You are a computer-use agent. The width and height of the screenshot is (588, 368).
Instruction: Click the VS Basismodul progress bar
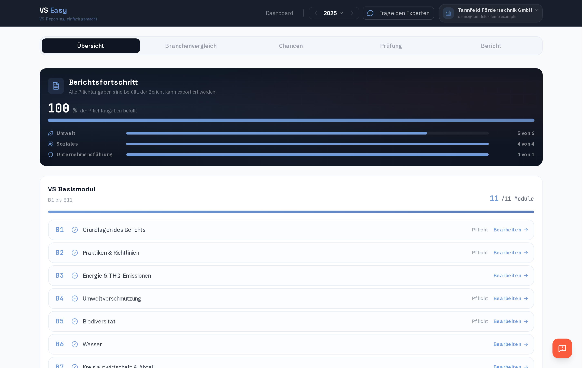pos(291,212)
